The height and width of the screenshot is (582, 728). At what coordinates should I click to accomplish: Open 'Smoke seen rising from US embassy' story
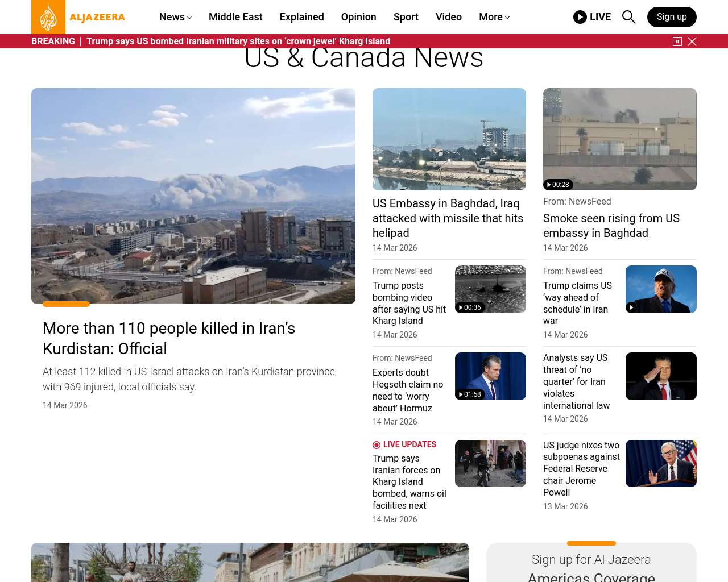pos(611,226)
